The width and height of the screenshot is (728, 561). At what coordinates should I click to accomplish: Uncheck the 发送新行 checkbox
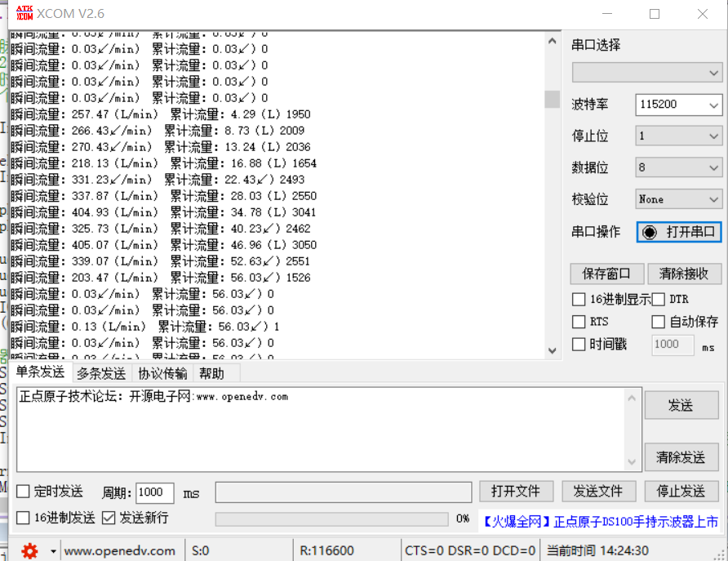[x=109, y=518]
